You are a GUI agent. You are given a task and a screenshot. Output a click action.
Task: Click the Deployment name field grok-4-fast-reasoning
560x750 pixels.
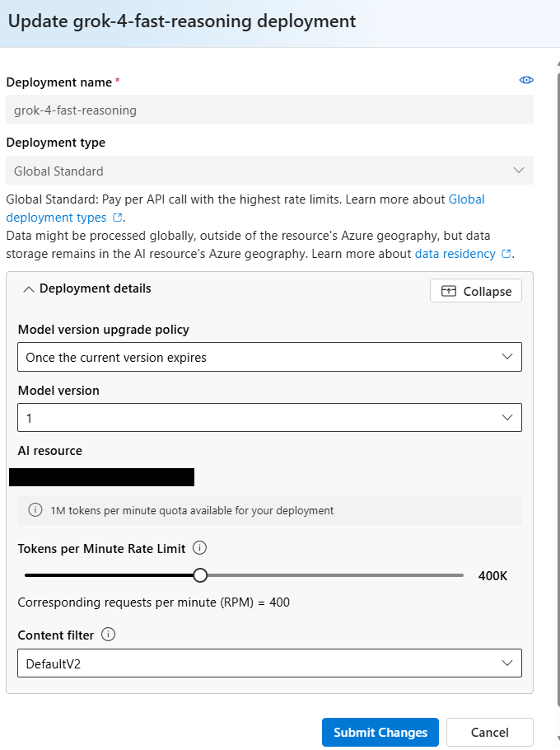coord(269,110)
